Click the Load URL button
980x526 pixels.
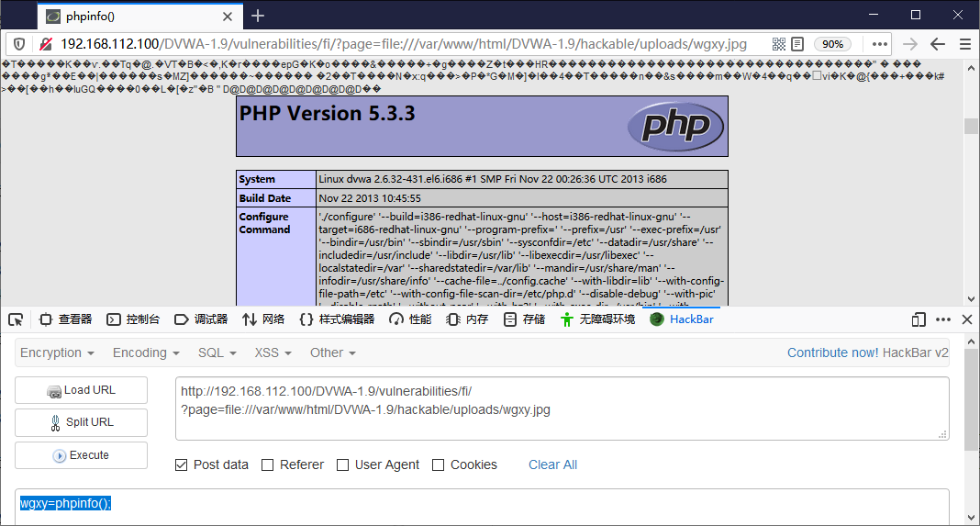(82, 390)
